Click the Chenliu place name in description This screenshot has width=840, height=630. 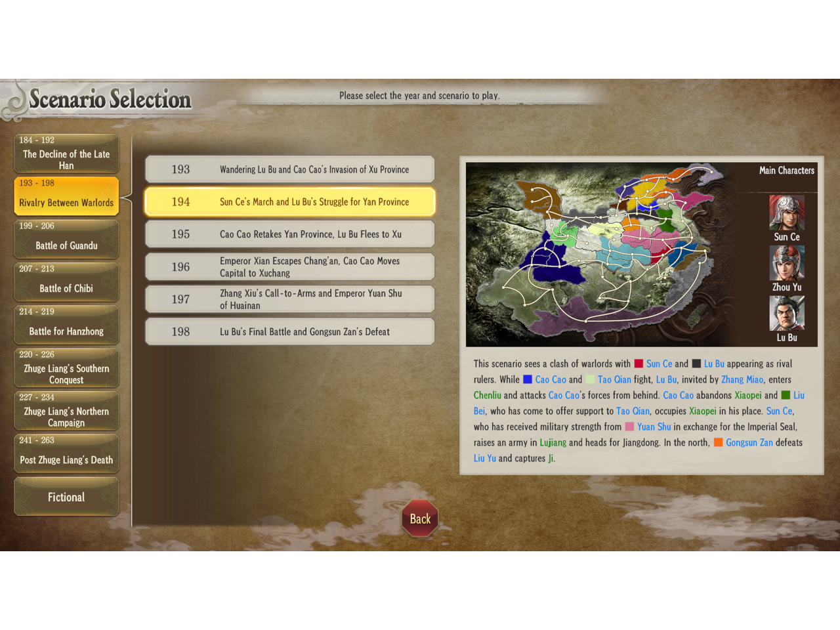coord(488,395)
